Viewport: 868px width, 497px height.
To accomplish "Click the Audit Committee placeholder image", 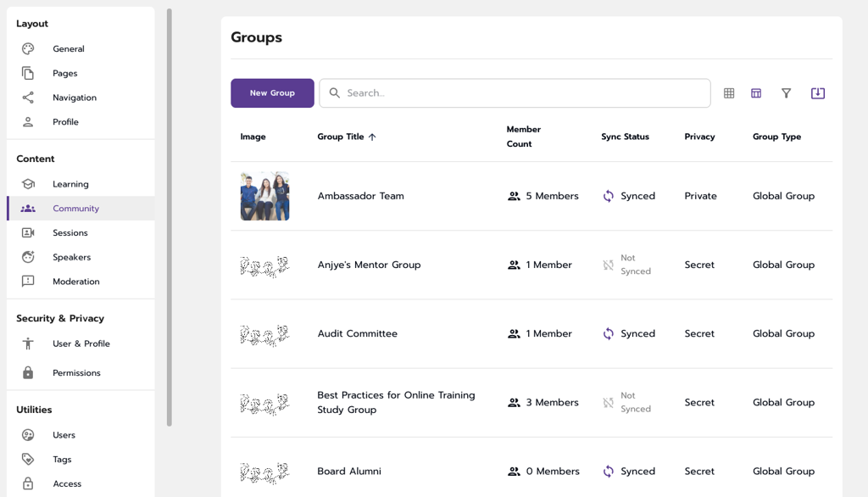I will pos(264,335).
